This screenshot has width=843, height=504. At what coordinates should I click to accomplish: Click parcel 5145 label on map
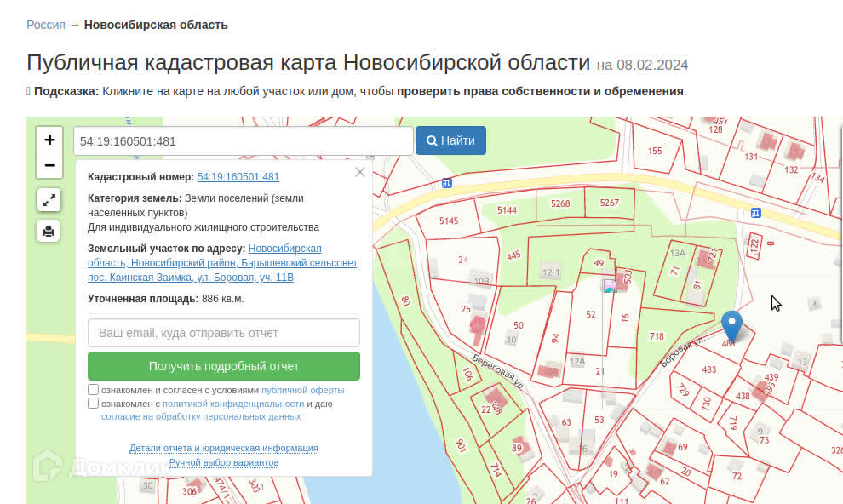click(x=449, y=220)
